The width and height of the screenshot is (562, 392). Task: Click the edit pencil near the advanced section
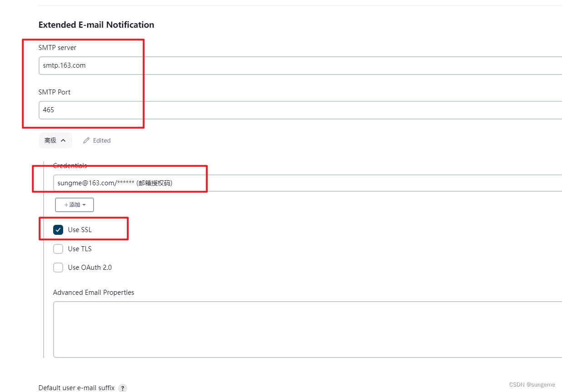click(85, 140)
